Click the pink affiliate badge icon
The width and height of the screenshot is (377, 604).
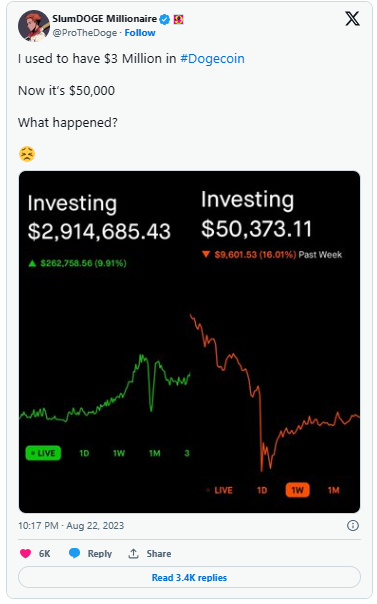point(178,19)
